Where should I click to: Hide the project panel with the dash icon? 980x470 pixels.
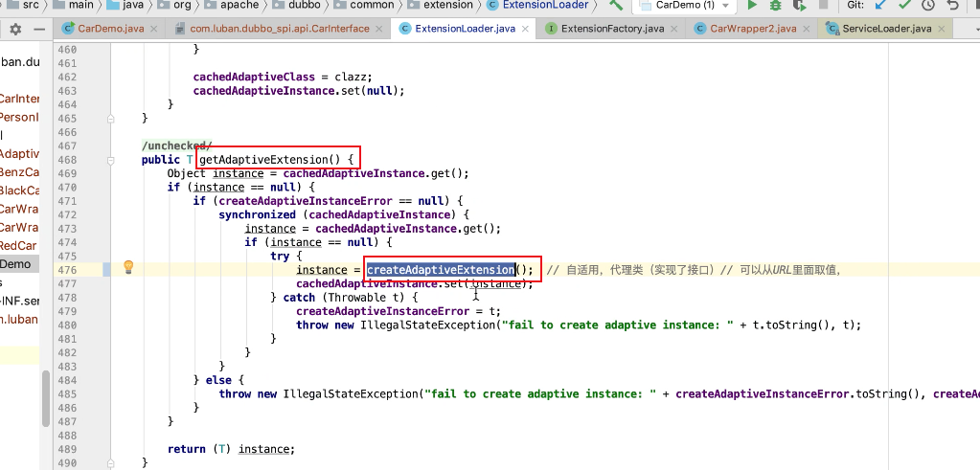[39, 30]
